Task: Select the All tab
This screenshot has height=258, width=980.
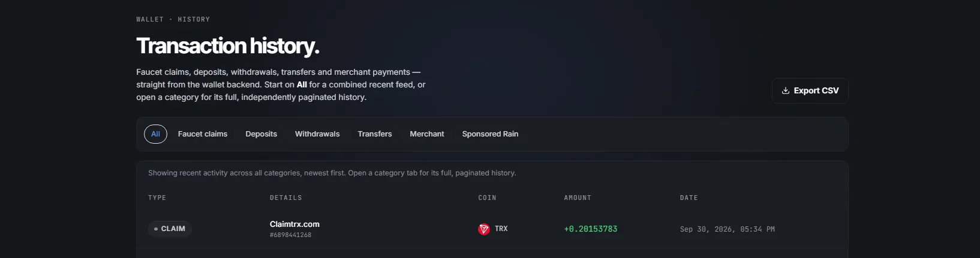Action: coord(155,134)
